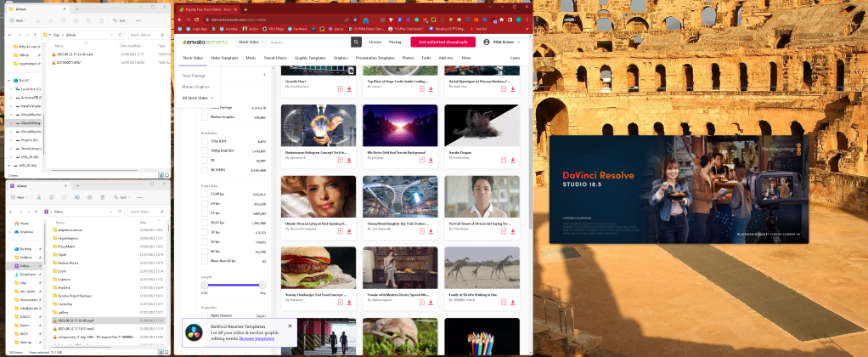Enable the 2K resolution filter
This screenshot has width=868, height=357.
(205, 160)
